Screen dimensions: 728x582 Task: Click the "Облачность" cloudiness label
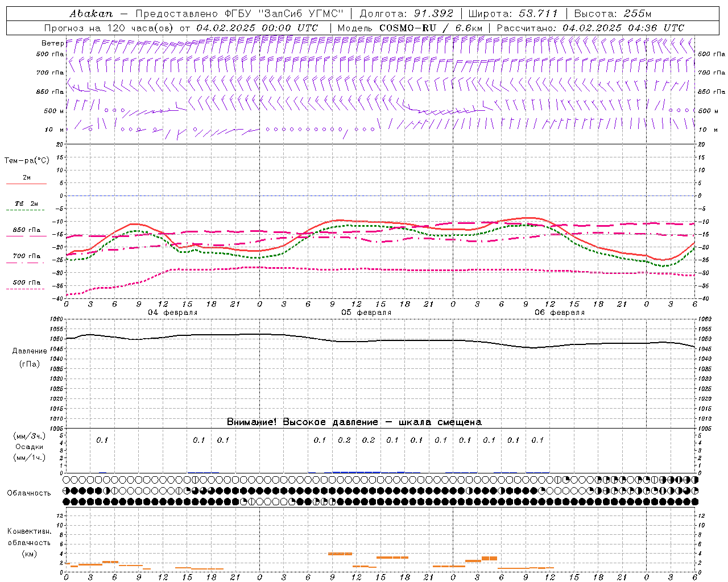click(x=29, y=493)
